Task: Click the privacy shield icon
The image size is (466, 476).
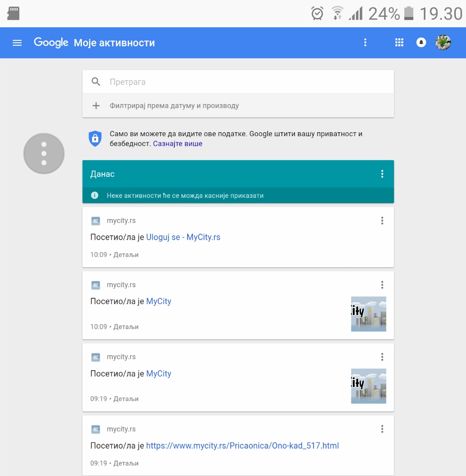Action: pyautogui.click(x=95, y=139)
